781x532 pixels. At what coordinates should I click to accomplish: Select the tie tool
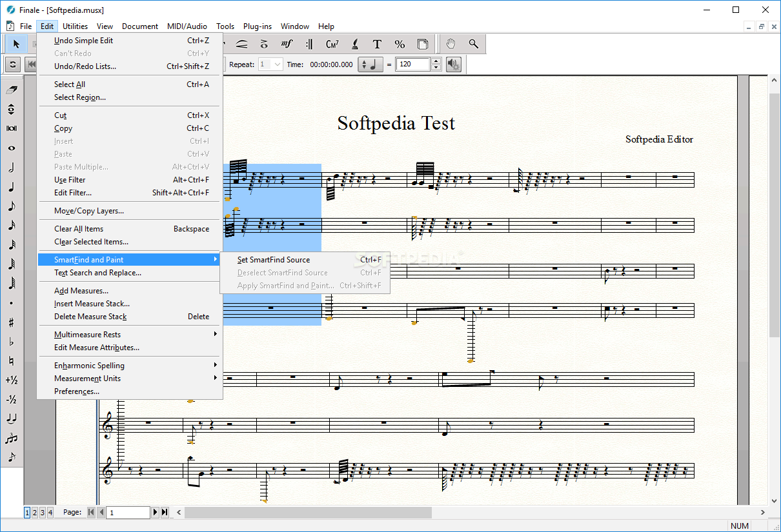[x=11, y=419]
